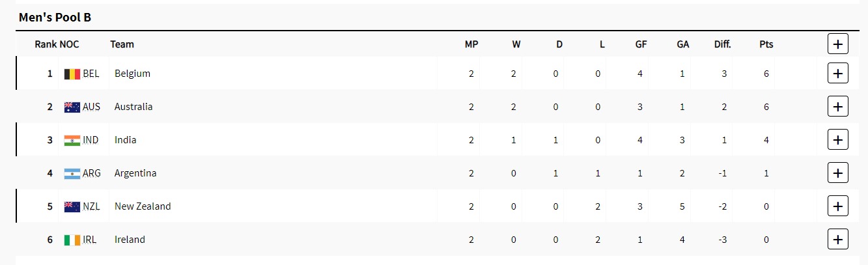Click the Australia flag icon
This screenshot has height=265, width=868.
(72, 107)
